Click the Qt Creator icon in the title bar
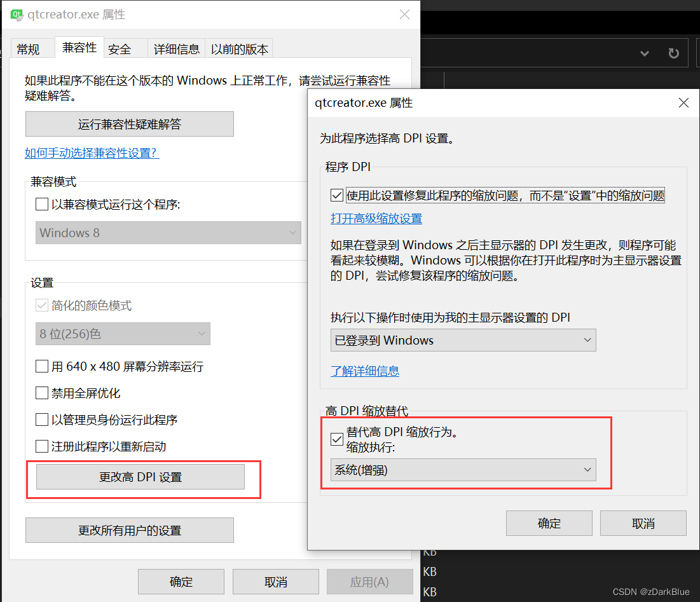700x602 pixels. [x=17, y=15]
